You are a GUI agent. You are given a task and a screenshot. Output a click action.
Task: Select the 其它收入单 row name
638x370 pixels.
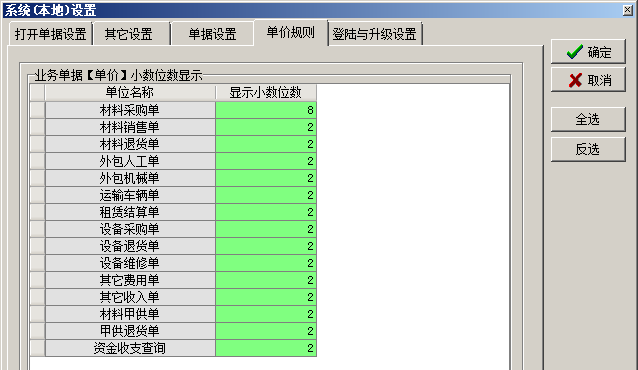pos(130,297)
